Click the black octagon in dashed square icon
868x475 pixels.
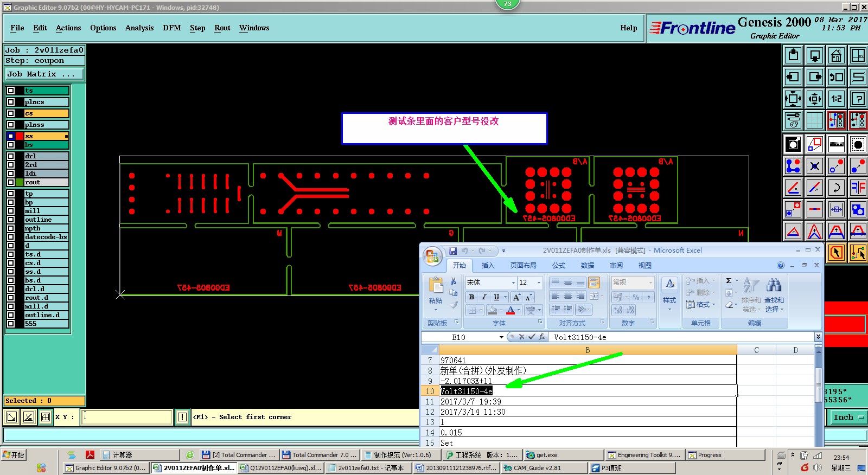click(858, 144)
